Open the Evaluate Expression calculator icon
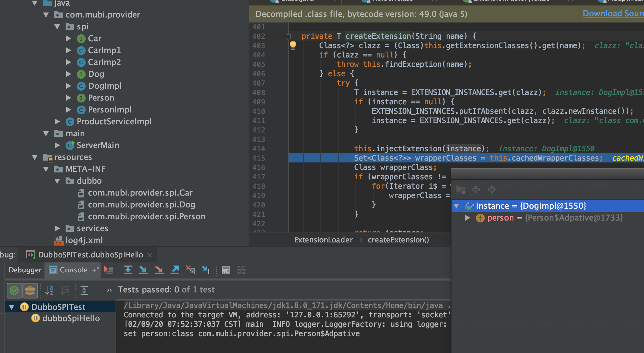The width and height of the screenshot is (644, 353). coord(225,270)
